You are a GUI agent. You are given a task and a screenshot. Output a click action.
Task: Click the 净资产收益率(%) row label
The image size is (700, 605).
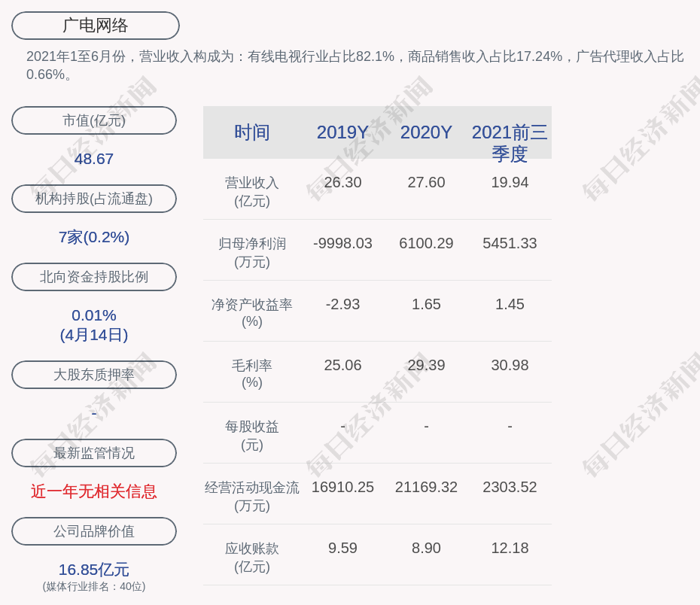(x=252, y=313)
